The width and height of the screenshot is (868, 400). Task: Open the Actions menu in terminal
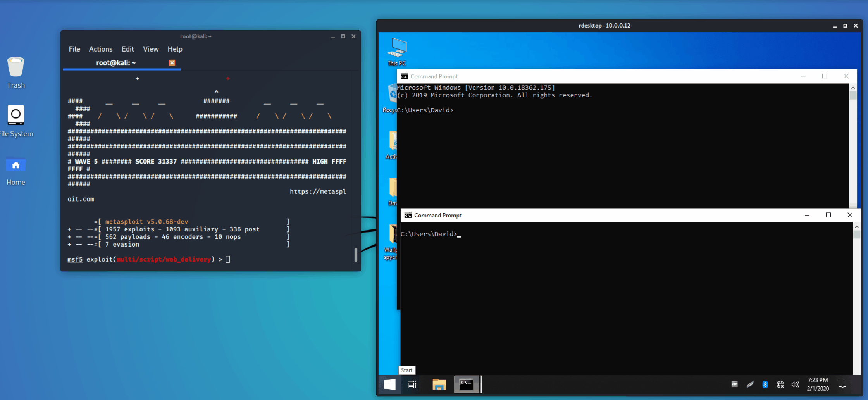point(101,49)
